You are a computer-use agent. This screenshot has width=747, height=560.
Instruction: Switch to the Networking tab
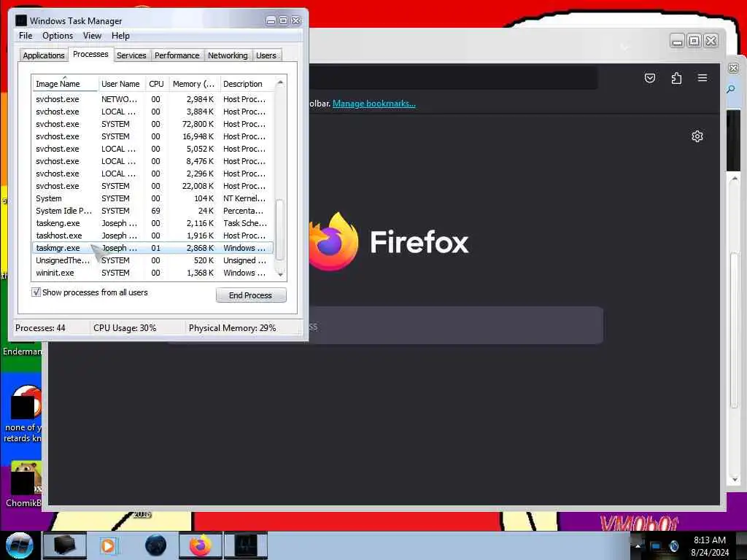(x=228, y=55)
